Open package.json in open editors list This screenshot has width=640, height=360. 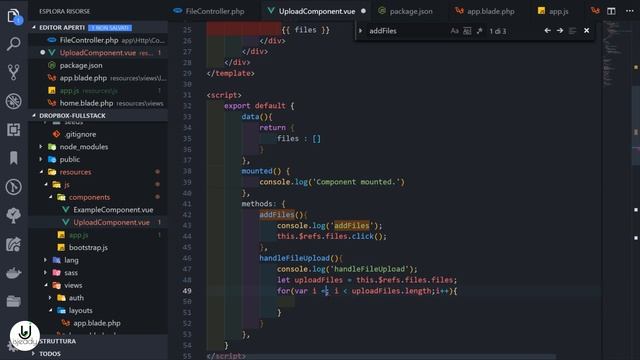[x=98, y=65]
